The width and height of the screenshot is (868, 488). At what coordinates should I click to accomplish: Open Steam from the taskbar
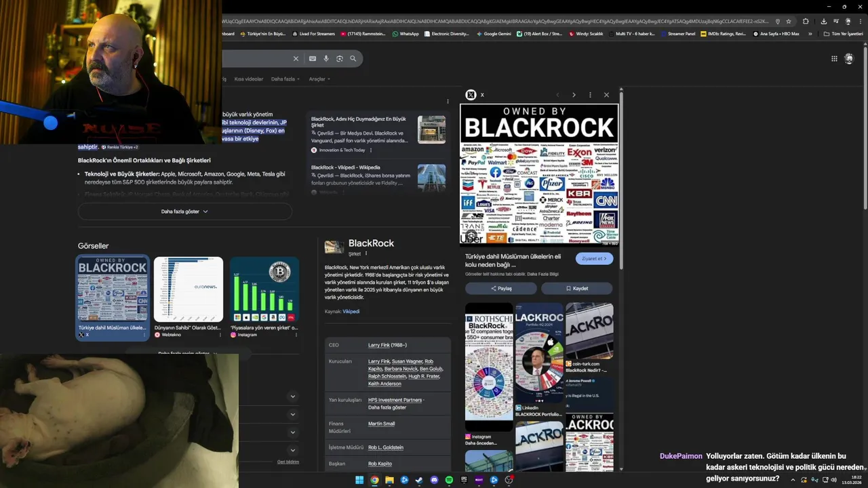pyautogui.click(x=419, y=480)
